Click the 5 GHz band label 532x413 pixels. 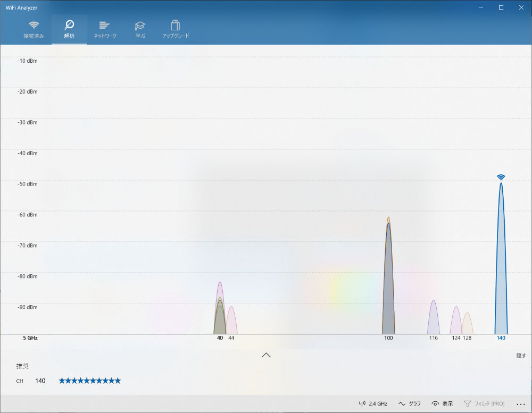[30, 338]
